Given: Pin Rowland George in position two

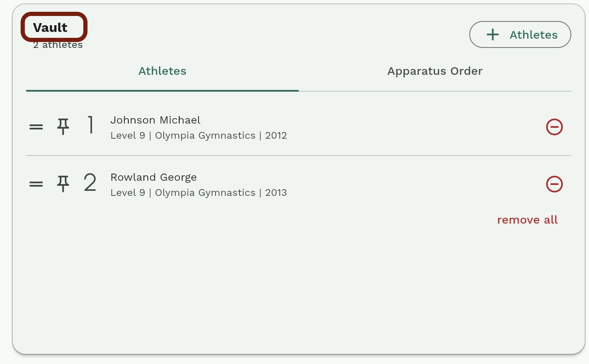Looking at the screenshot, I should pyautogui.click(x=63, y=184).
